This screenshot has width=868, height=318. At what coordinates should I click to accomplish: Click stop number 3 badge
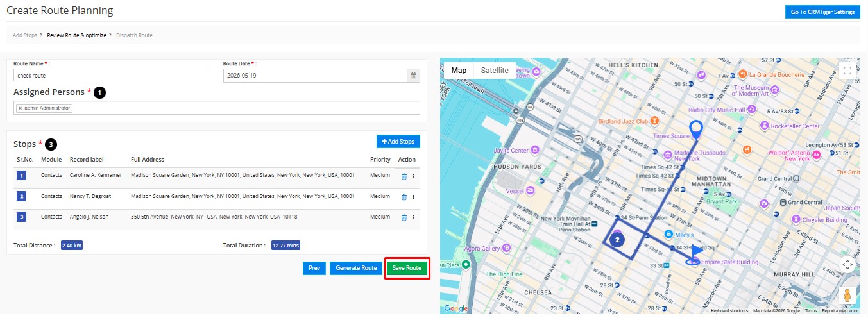tap(21, 217)
